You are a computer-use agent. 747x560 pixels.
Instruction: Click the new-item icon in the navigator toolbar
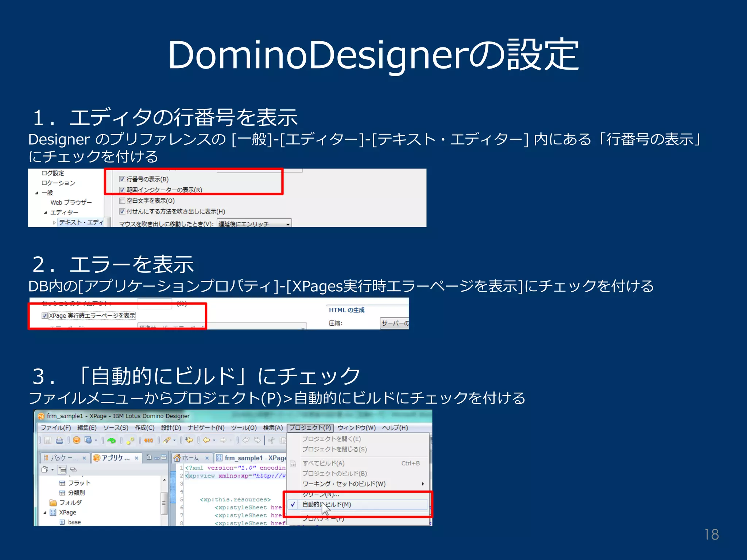[x=45, y=470]
